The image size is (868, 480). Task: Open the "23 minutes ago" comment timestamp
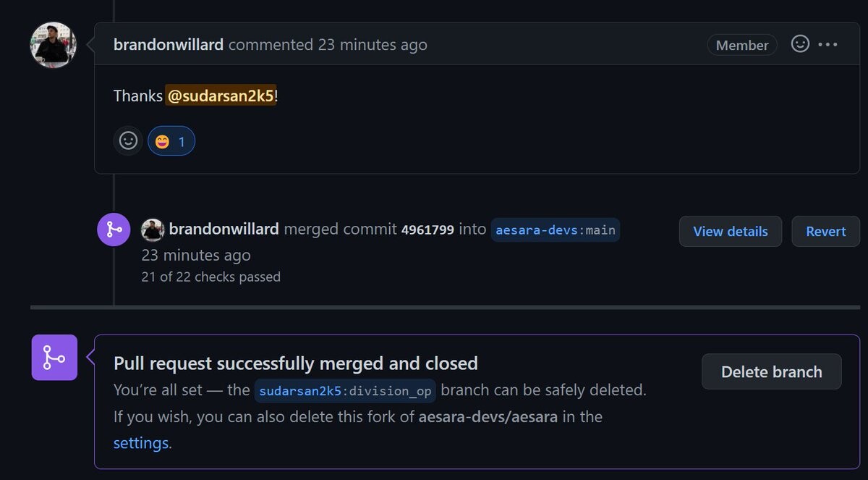click(373, 45)
